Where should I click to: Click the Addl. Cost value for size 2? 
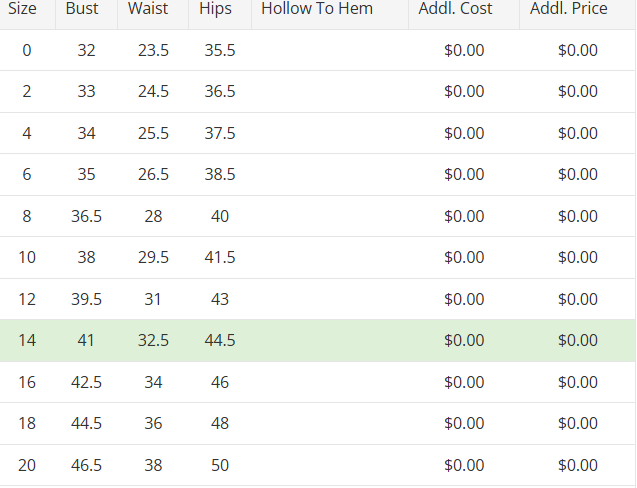tap(464, 92)
